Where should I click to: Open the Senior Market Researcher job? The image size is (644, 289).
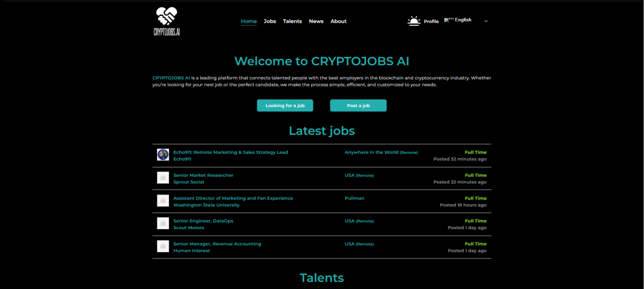click(203, 175)
